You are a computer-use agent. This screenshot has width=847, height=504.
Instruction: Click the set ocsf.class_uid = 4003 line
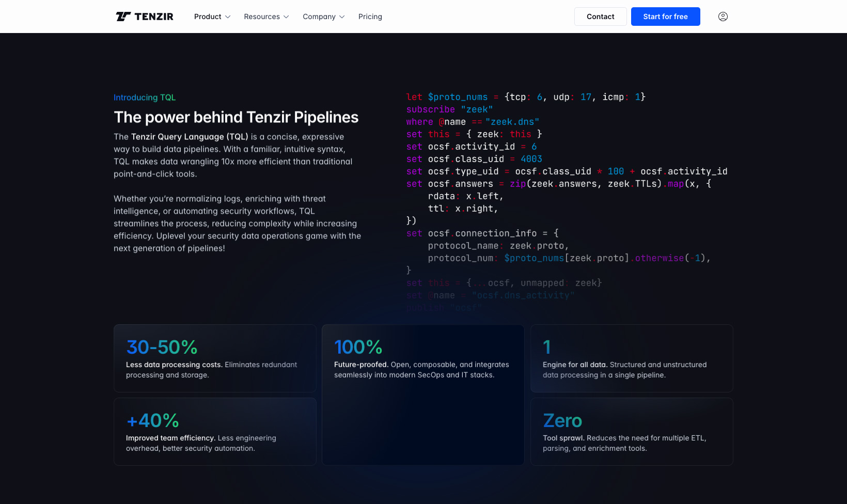pyautogui.click(x=474, y=159)
